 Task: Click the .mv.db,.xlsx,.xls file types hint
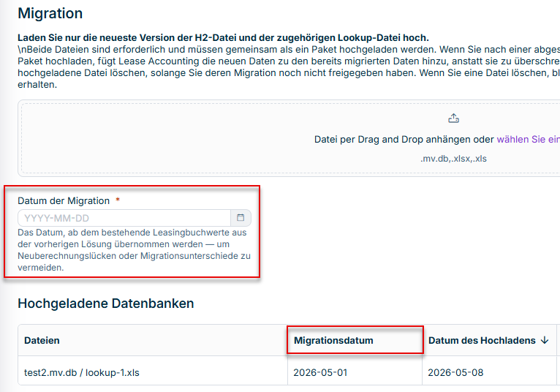(x=453, y=159)
